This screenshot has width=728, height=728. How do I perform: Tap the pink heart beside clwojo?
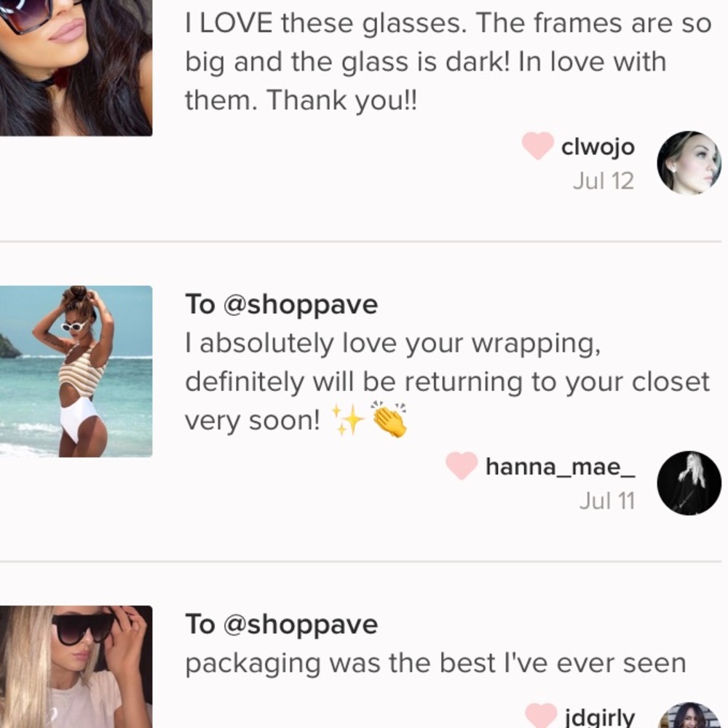[538, 146]
